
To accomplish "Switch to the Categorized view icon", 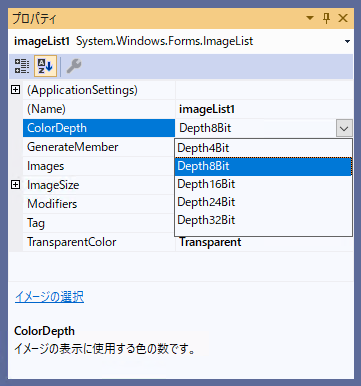I will [21, 66].
